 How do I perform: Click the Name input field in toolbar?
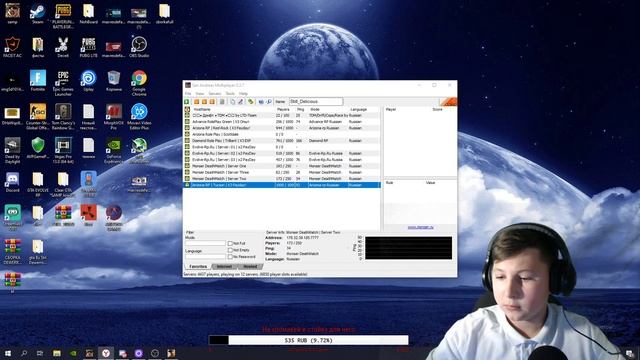pos(316,101)
